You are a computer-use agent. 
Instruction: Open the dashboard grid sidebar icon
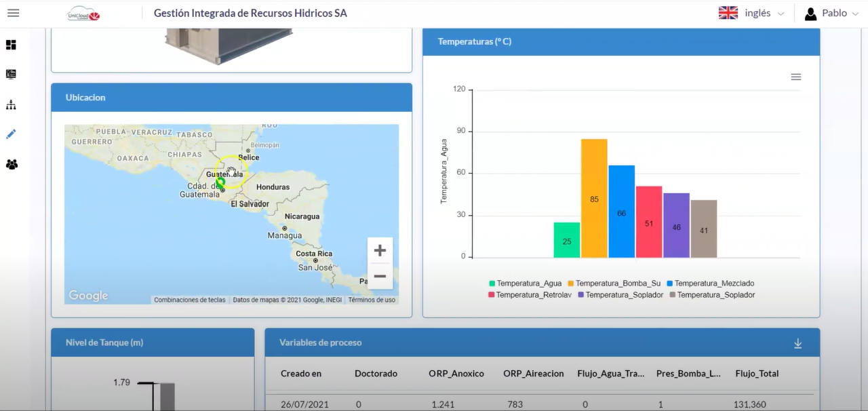pos(11,45)
